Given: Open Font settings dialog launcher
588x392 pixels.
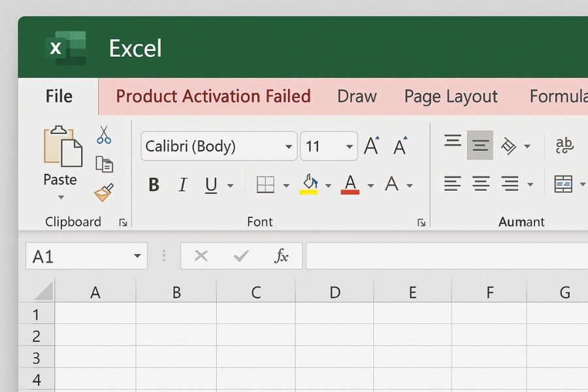Looking at the screenshot, I should 421,223.
